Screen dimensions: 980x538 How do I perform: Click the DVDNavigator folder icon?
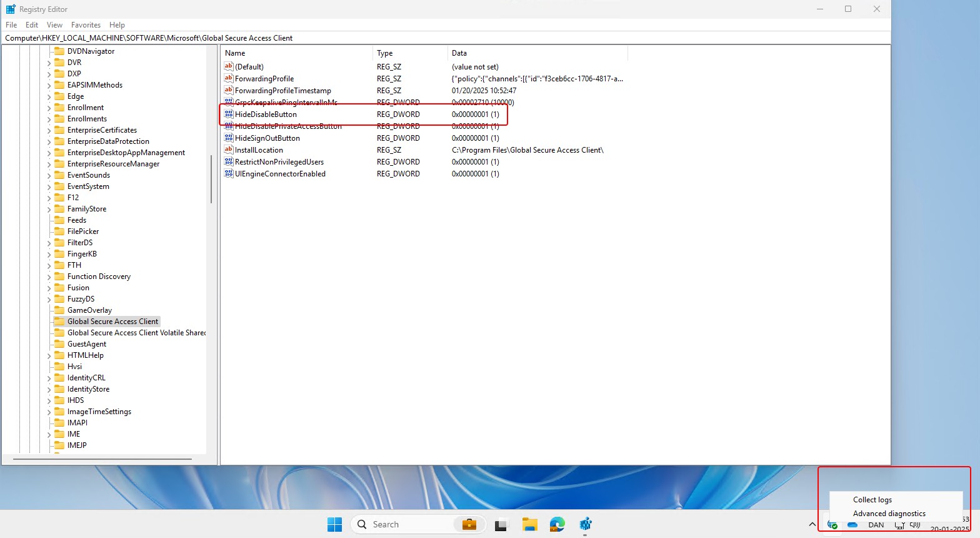pos(59,51)
